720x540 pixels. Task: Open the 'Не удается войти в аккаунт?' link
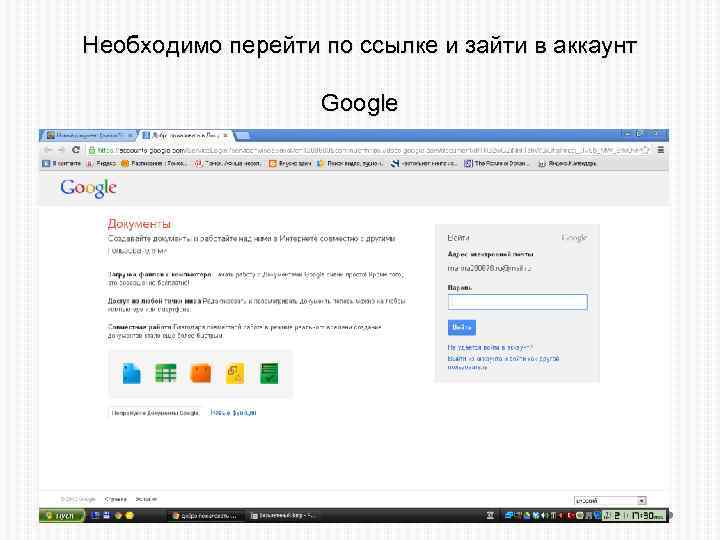click(490, 348)
